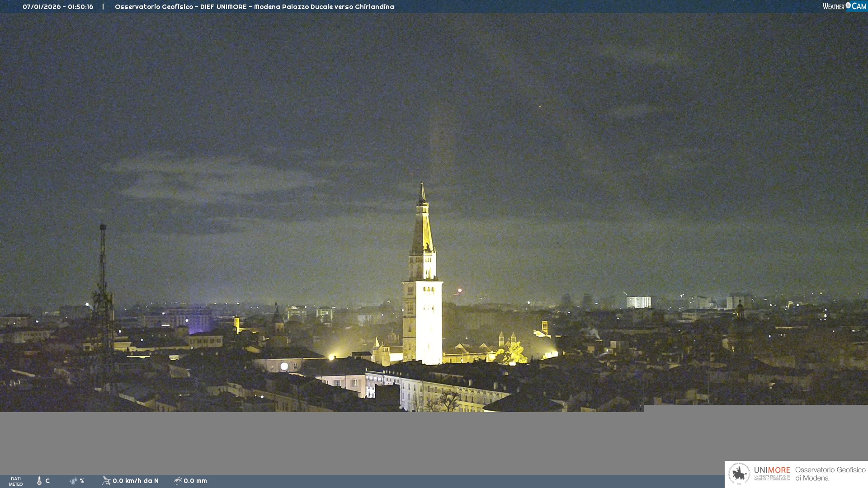Click the glowing round clock on the rooftop
This screenshot has height=488, width=868.
pos(284,366)
